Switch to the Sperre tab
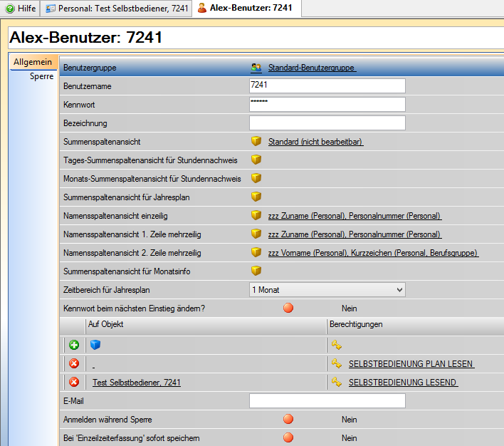Screen dimensions: 504x446 click(41, 76)
